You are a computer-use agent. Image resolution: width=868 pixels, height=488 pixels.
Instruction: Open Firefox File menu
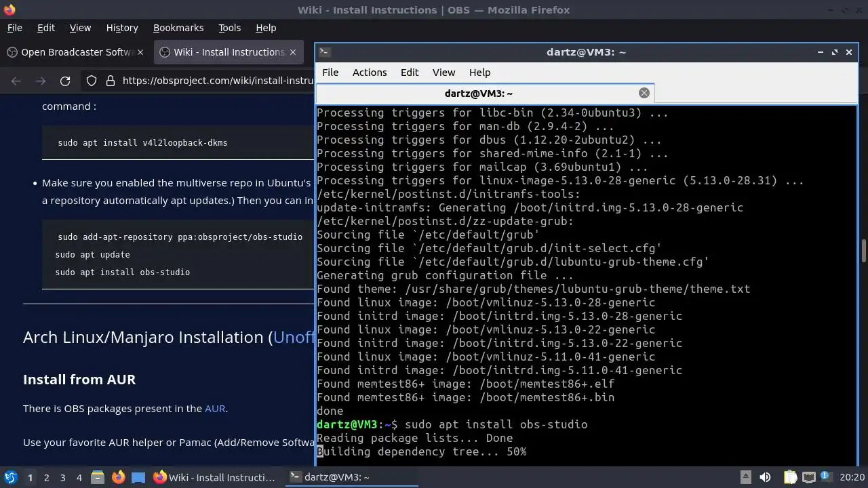pyautogui.click(x=14, y=28)
